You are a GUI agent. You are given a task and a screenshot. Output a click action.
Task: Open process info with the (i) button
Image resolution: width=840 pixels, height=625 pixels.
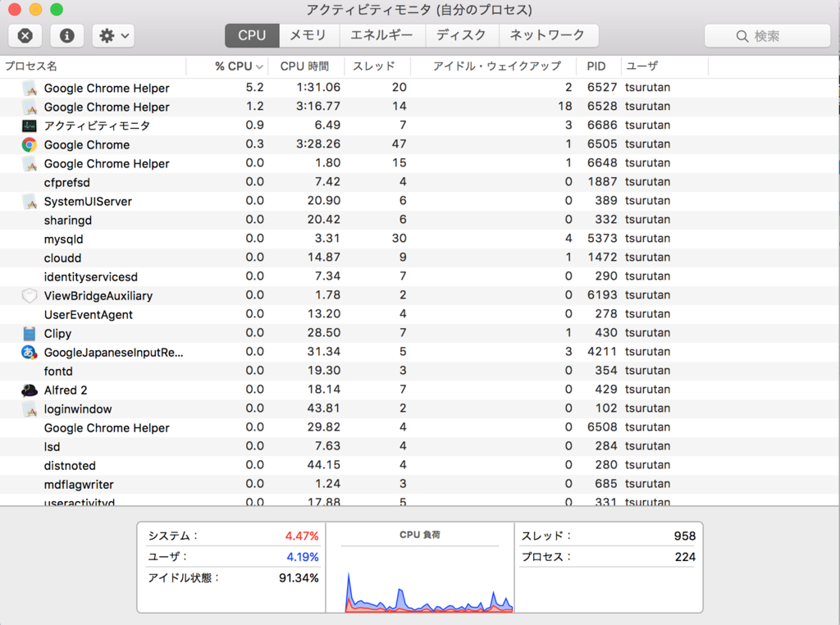point(67,36)
